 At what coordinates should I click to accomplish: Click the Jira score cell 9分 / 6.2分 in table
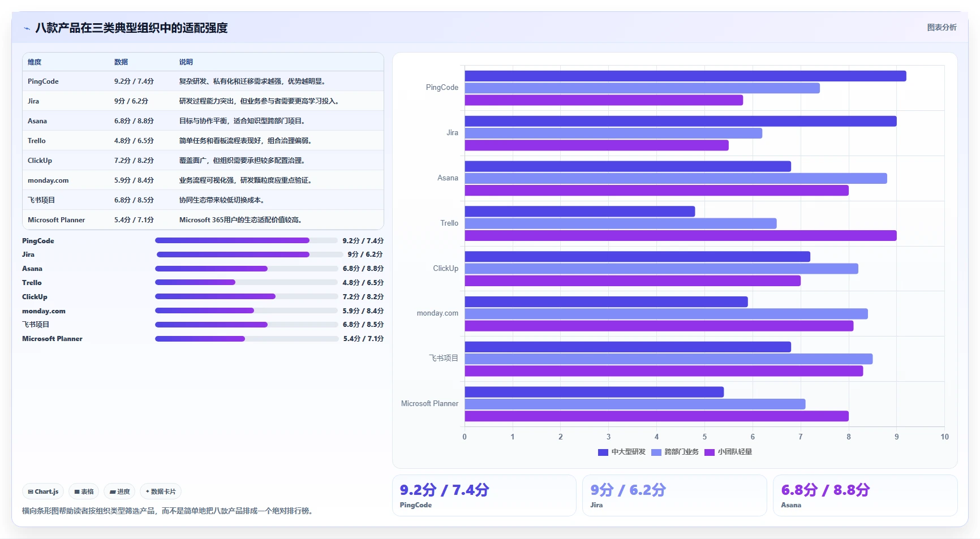(x=131, y=101)
